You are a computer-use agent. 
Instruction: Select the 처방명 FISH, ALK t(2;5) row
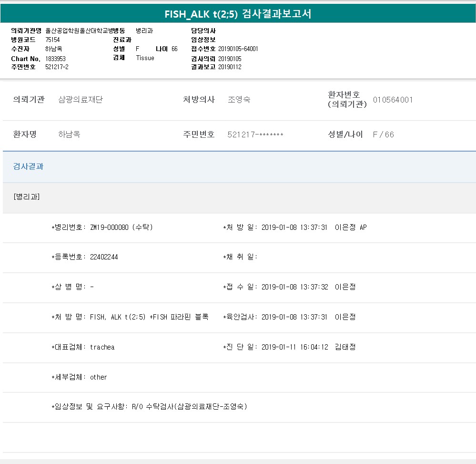pyautogui.click(x=130, y=317)
